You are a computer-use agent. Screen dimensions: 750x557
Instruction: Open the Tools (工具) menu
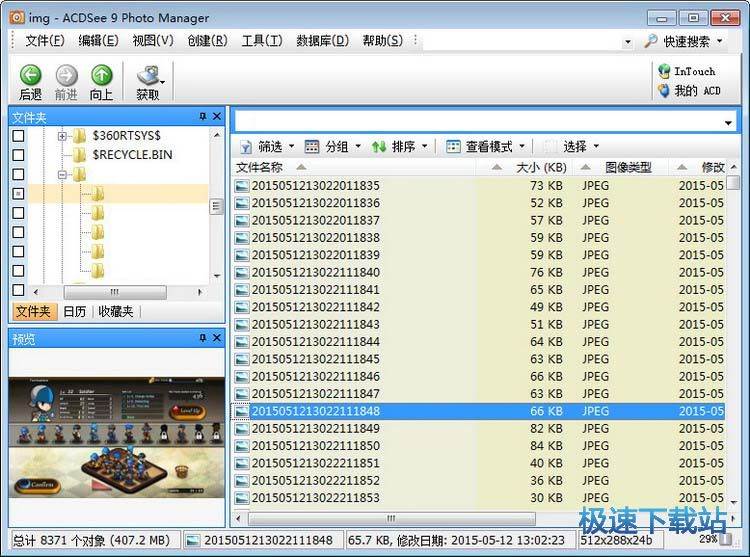tap(261, 41)
